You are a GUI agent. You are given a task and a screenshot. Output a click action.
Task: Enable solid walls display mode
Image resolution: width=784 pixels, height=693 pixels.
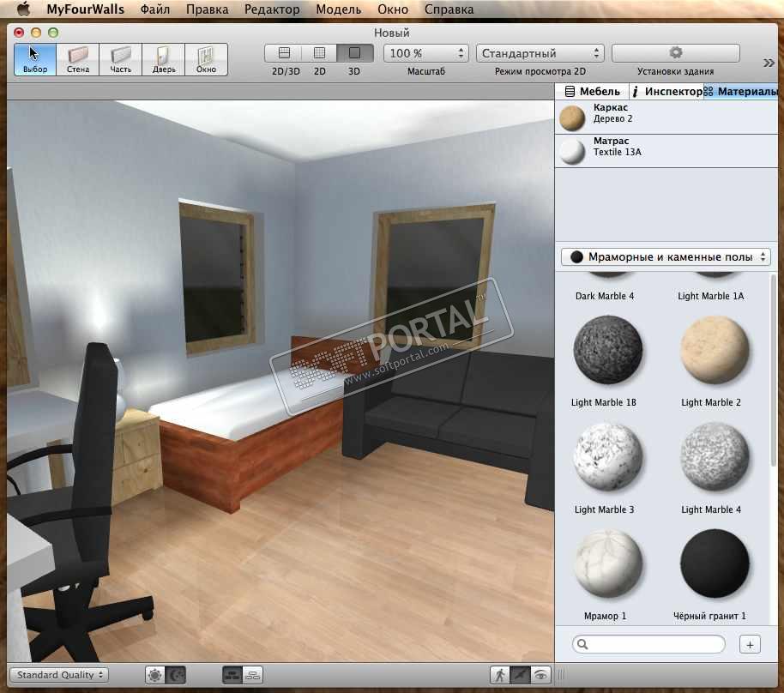coord(232,676)
